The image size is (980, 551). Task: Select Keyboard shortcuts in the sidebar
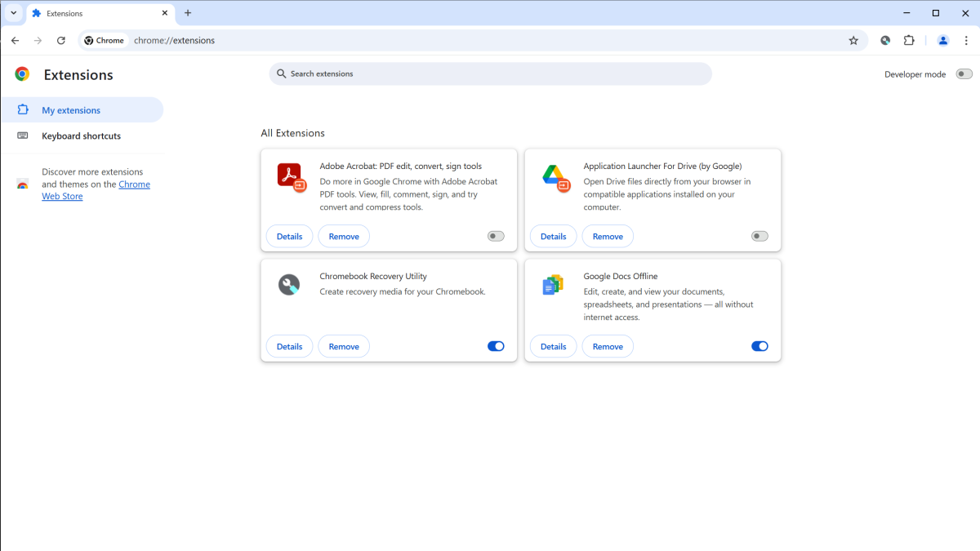(82, 136)
